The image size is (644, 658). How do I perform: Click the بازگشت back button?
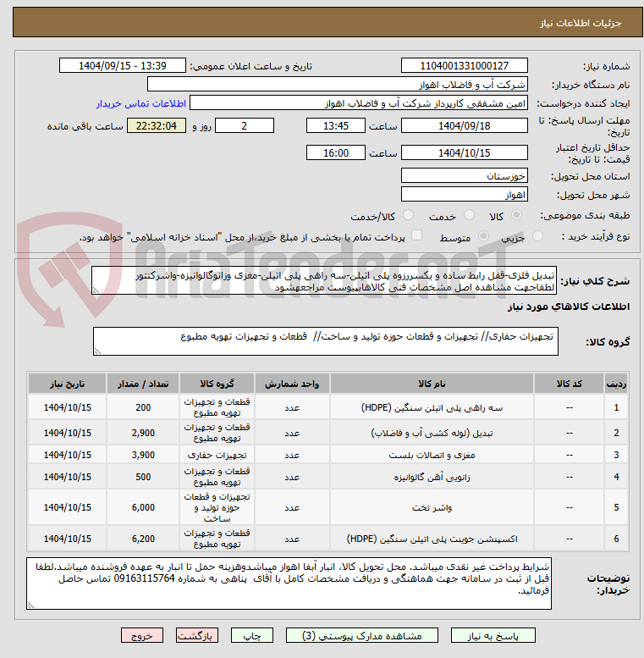pyautogui.click(x=197, y=636)
